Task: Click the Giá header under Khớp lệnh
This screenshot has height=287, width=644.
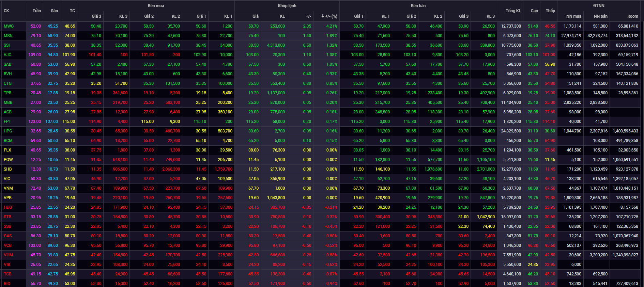Action: point(256,16)
